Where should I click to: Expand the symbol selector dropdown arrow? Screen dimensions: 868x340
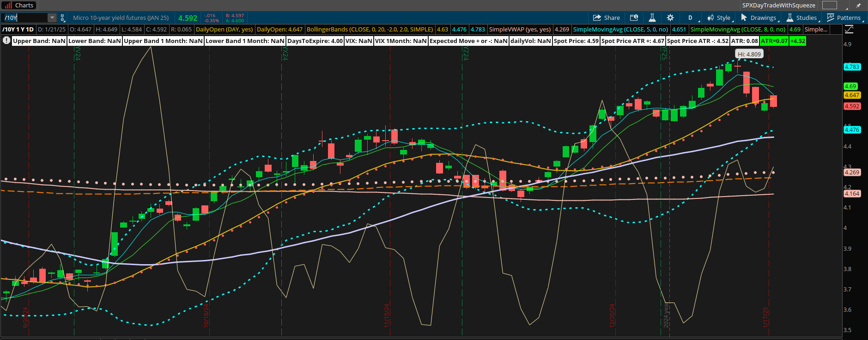52,18
